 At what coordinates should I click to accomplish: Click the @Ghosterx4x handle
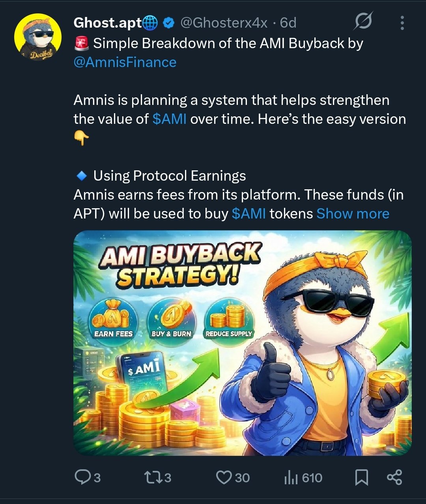(x=224, y=23)
